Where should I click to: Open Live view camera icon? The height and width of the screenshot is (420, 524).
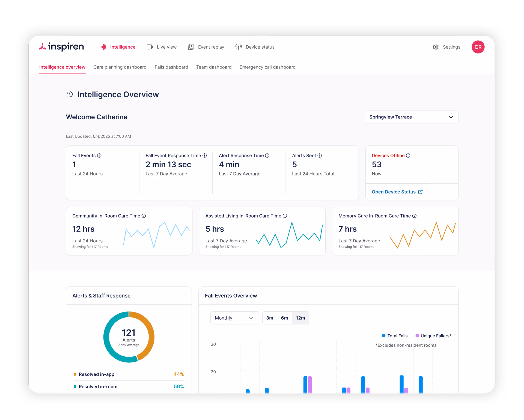(x=150, y=47)
